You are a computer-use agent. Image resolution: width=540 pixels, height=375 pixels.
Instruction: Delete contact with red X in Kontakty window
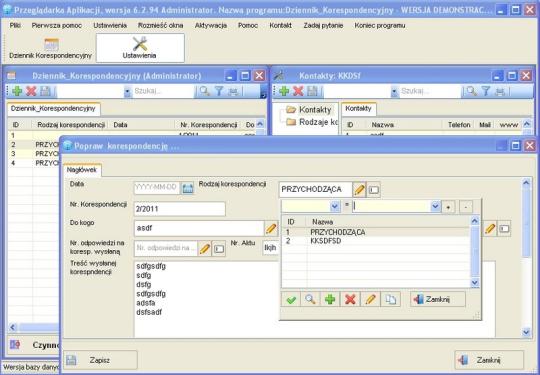(298, 91)
